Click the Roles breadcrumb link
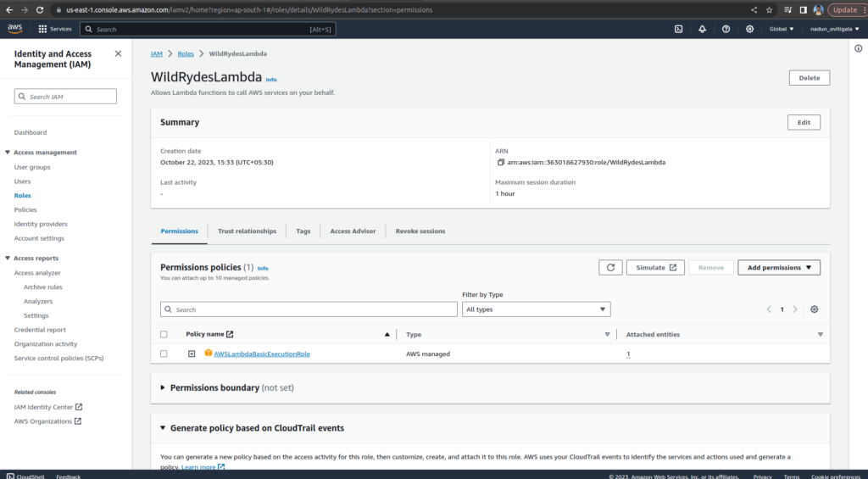The height and width of the screenshot is (479, 868). 186,53
